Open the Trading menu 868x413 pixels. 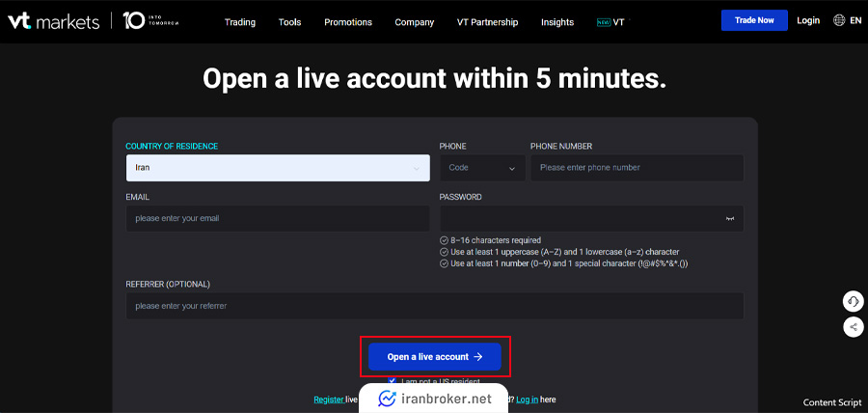pyautogui.click(x=239, y=22)
